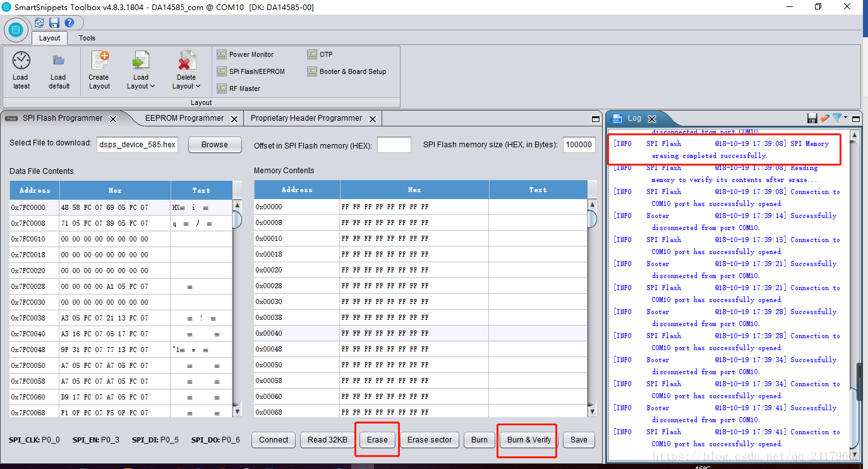868x469 pixels.
Task: Select data file row 0x7FC0000
Action: pos(121,207)
